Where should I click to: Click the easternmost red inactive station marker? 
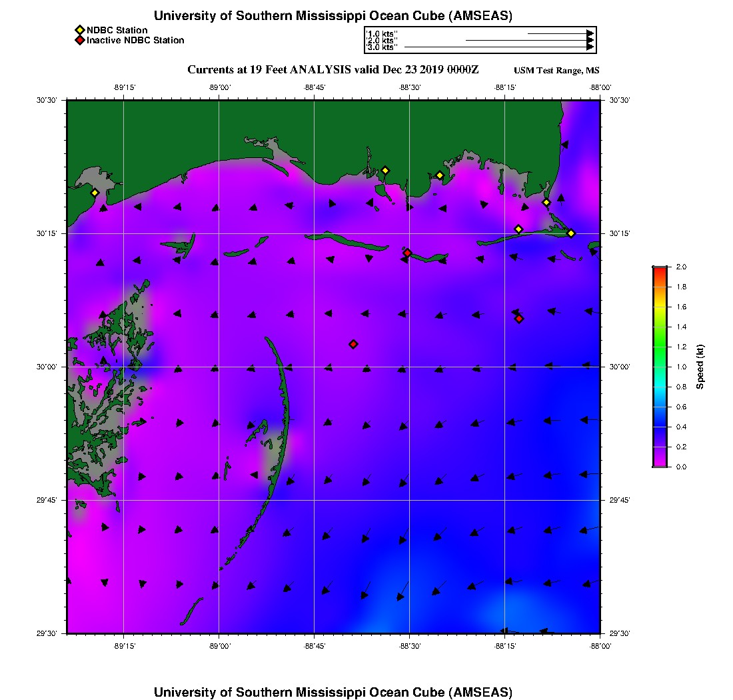click(519, 319)
